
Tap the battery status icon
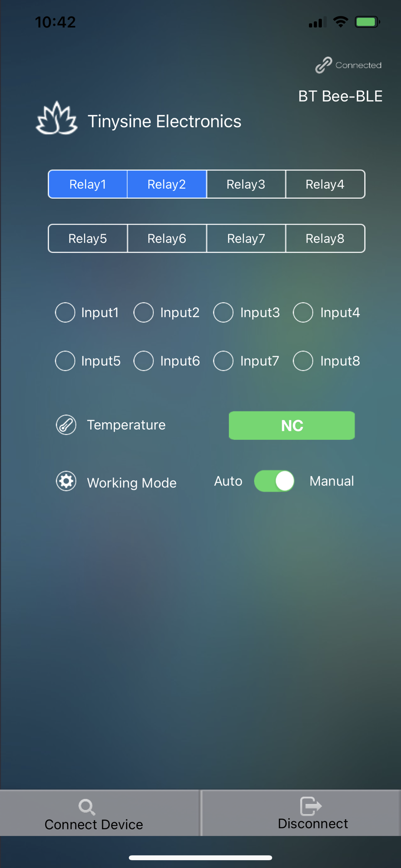pos(368,22)
